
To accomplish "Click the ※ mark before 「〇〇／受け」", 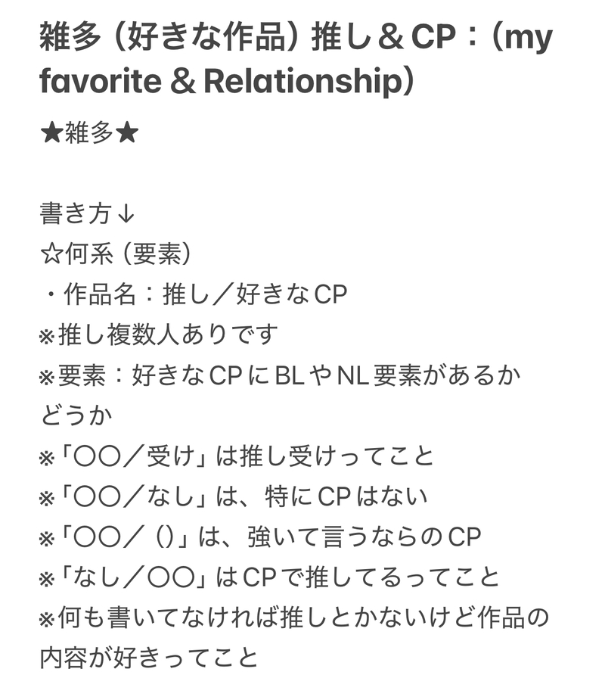I will click(x=47, y=456).
